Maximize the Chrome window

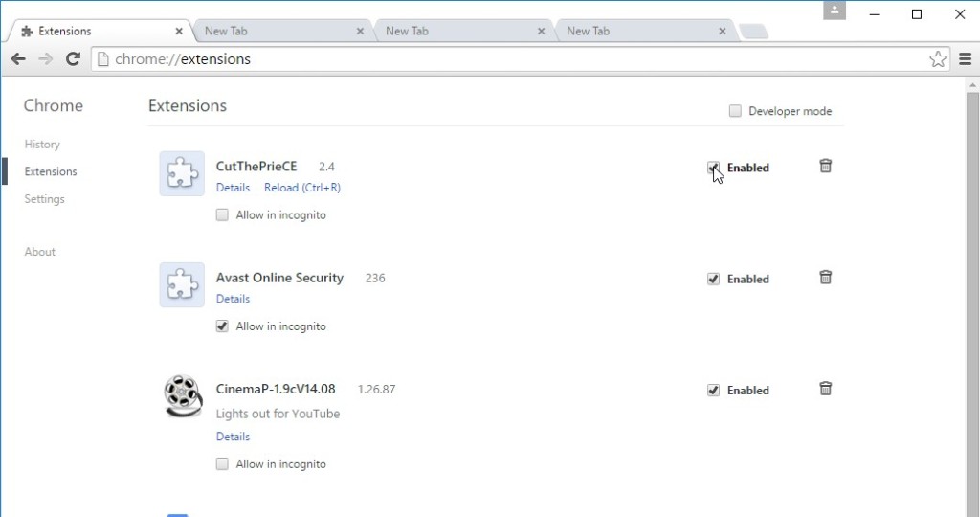pos(917,13)
